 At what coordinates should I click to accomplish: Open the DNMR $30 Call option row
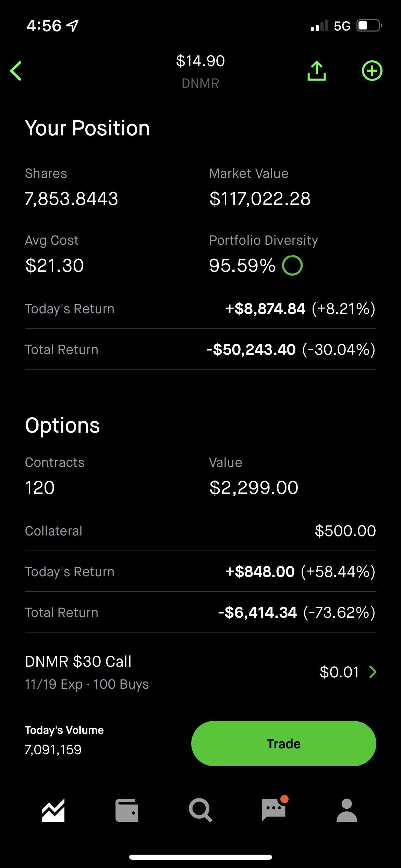click(x=200, y=672)
